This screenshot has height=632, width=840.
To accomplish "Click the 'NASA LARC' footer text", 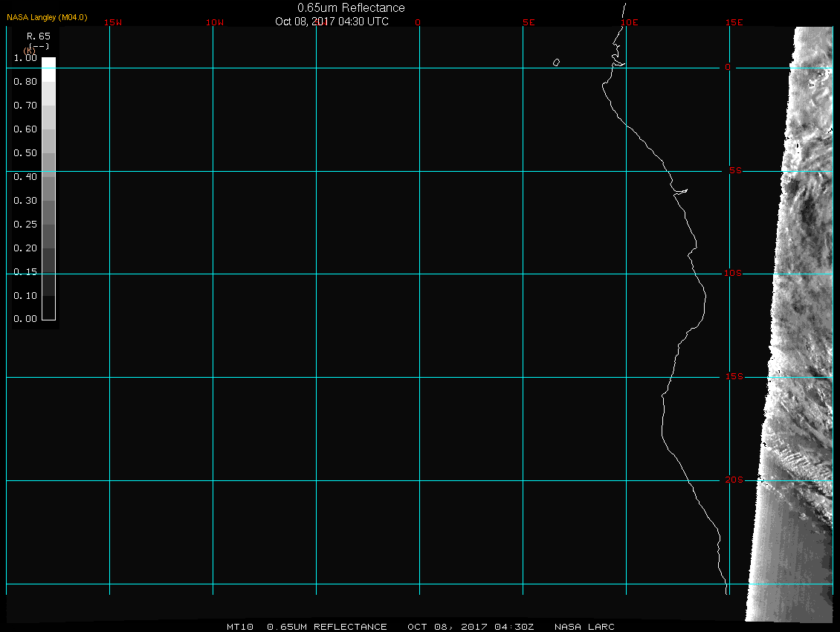I will (x=584, y=627).
